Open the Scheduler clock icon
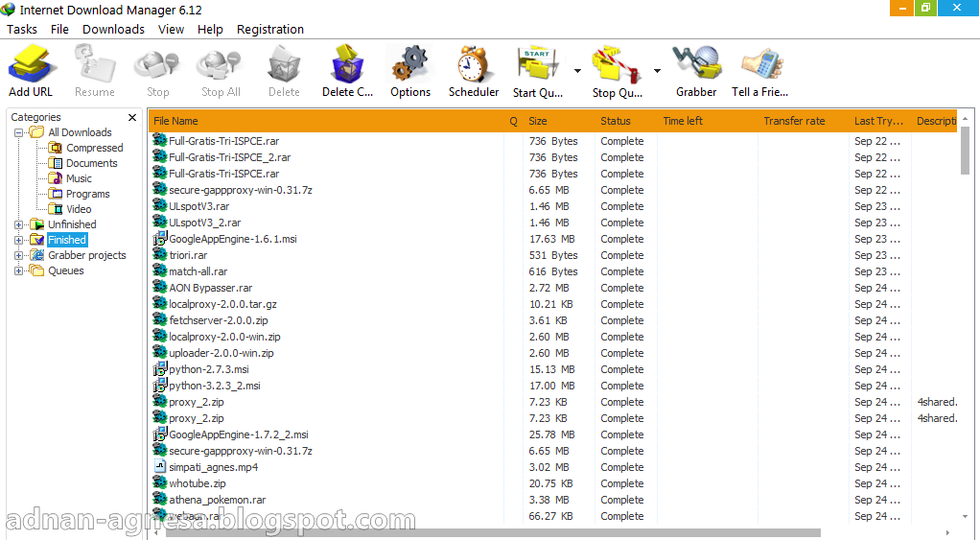The image size is (980, 540). coord(473,63)
